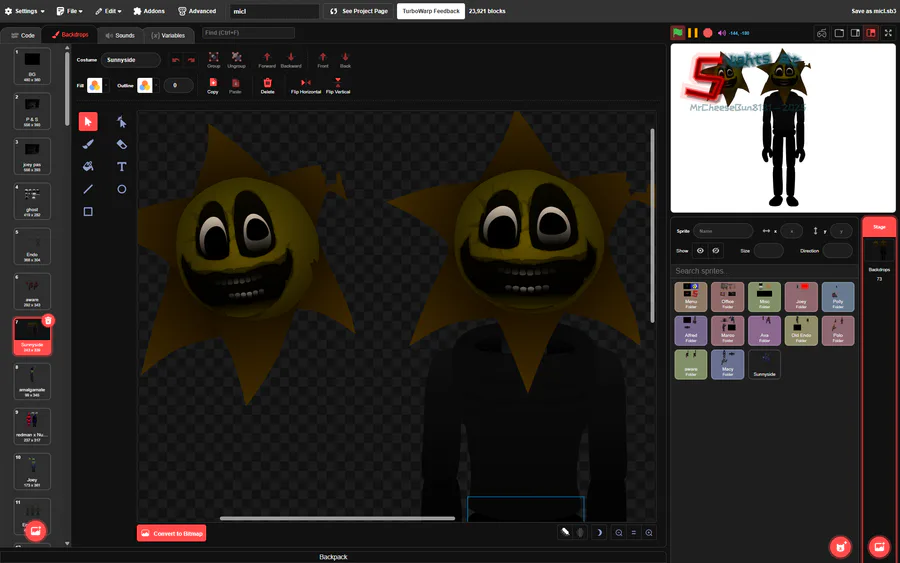Screen dimensions: 900x563
Task: Move selection Forward one layer
Action: tap(267, 60)
